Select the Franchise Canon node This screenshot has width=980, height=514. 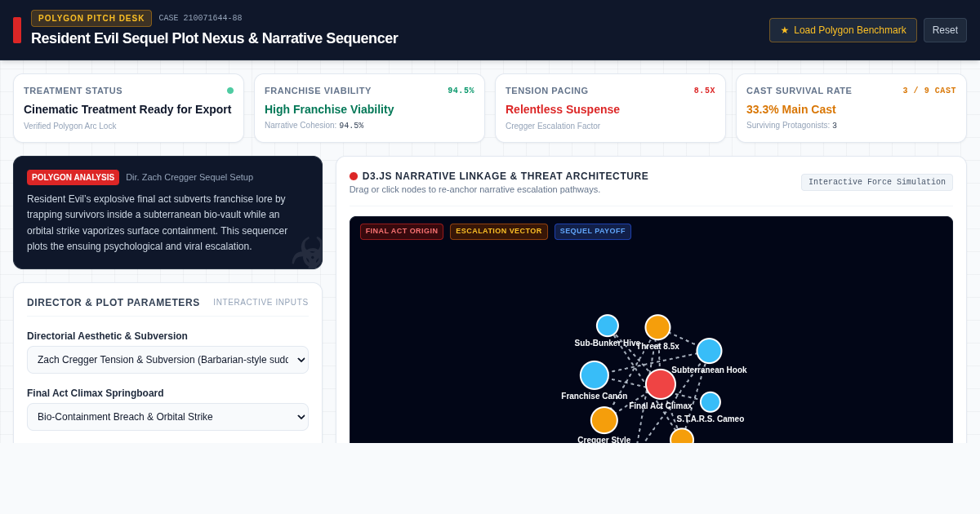(595, 375)
